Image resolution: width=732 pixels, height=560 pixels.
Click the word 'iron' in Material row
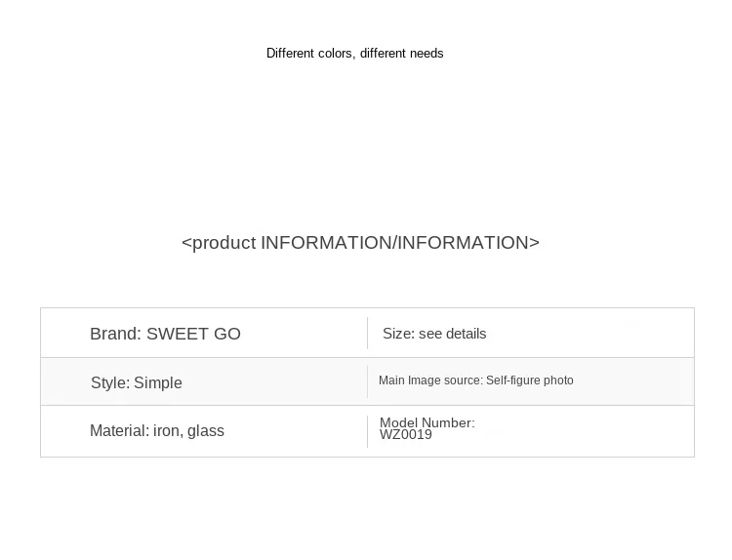(167, 431)
